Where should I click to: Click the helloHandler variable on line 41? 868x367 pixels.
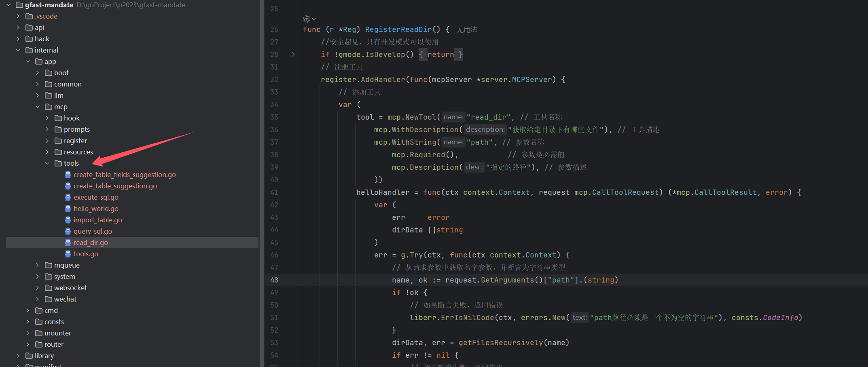(x=383, y=192)
